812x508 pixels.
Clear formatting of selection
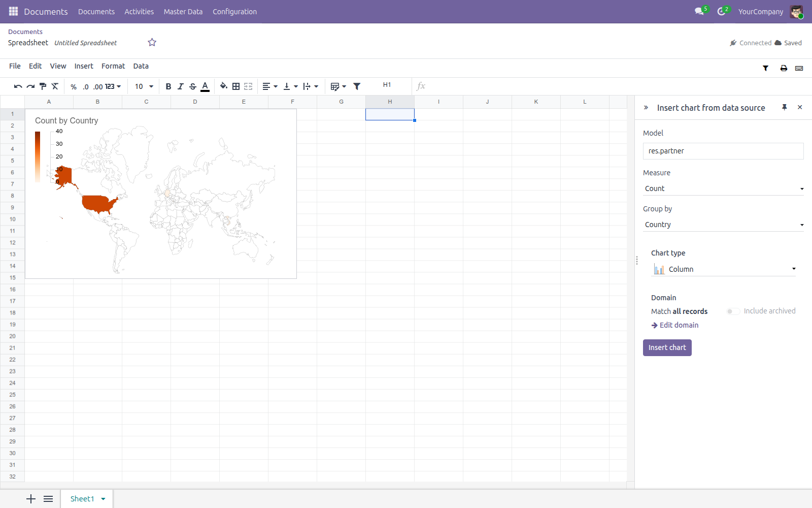(55, 86)
